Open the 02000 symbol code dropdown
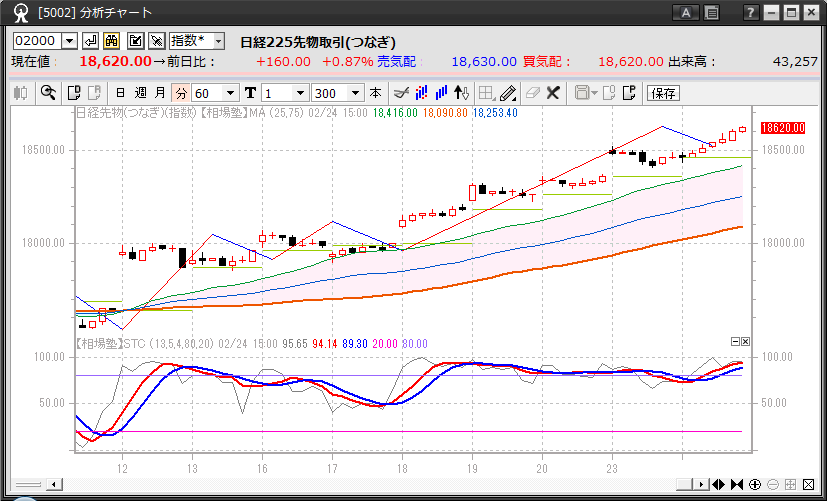 click(69, 41)
